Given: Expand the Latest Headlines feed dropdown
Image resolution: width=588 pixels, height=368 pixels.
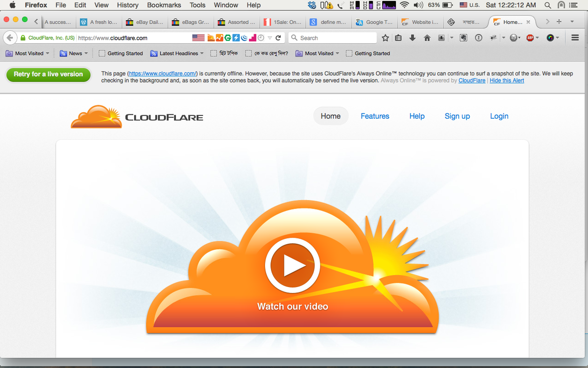Looking at the screenshot, I should (202, 53).
